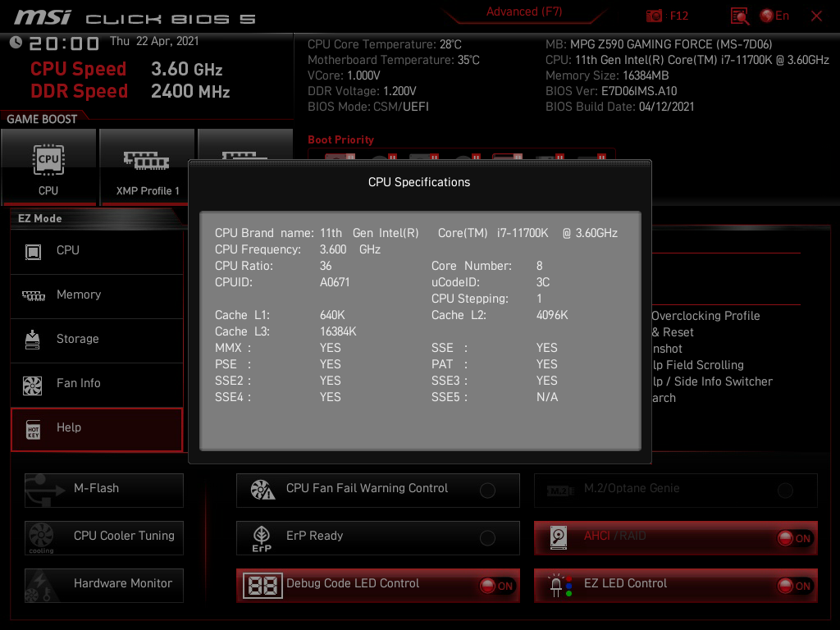
Task: Click the CPU chip icon in the sidebar
Action: (33, 252)
